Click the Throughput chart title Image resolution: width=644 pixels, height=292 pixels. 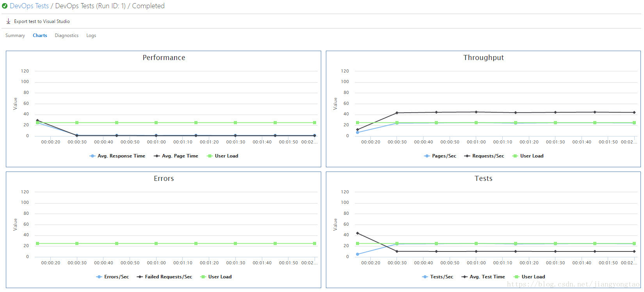pos(484,58)
